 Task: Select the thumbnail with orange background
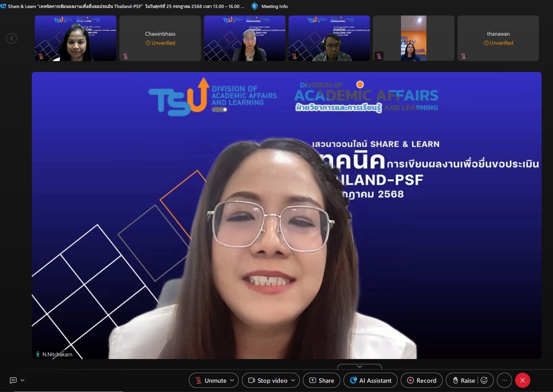(x=414, y=38)
